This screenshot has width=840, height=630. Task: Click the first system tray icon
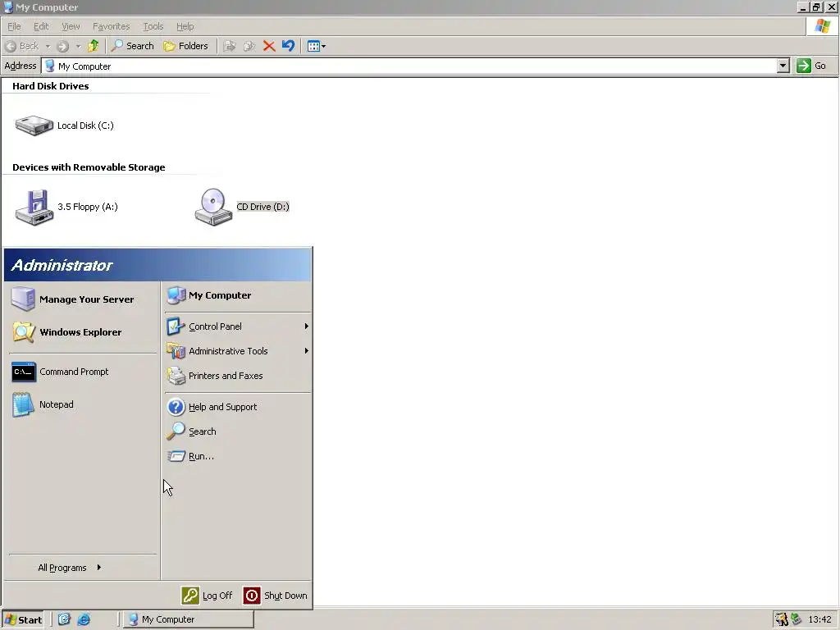tap(782, 619)
